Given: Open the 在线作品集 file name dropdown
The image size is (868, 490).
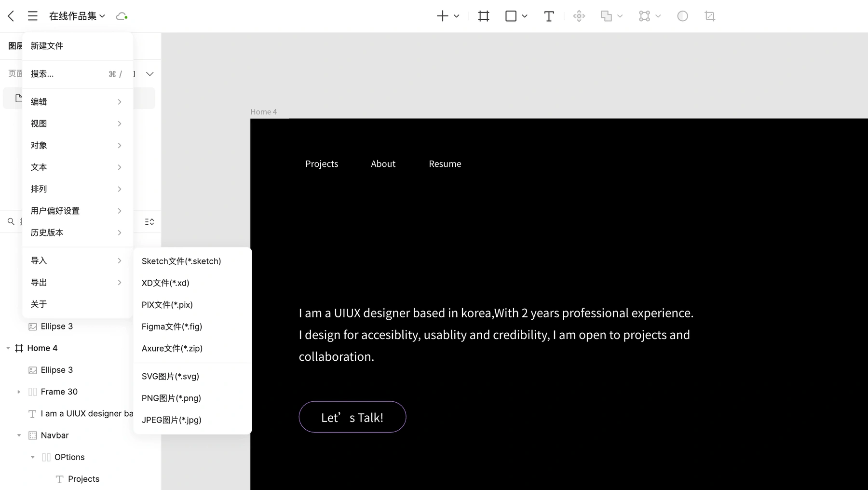Looking at the screenshot, I should 77,16.
